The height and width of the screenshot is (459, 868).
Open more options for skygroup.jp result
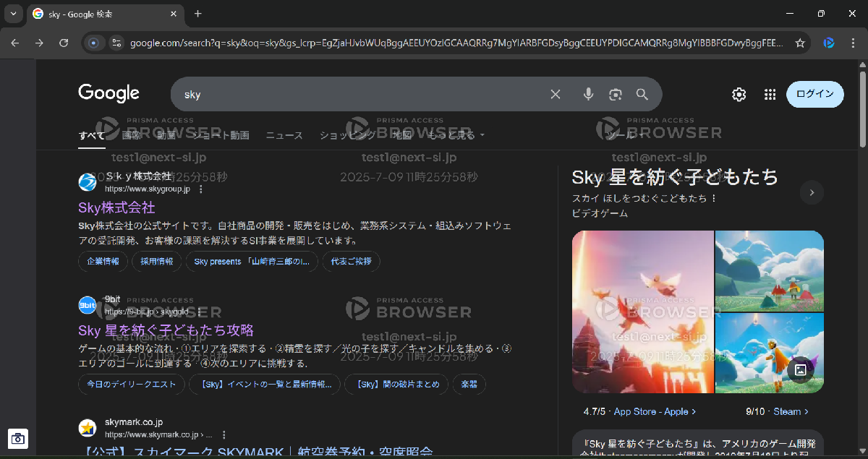coord(201,189)
